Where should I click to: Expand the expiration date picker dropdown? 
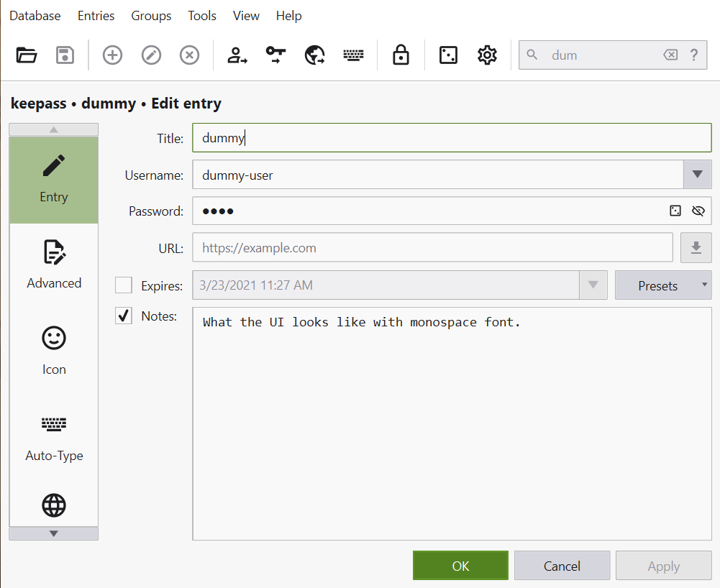(593, 285)
